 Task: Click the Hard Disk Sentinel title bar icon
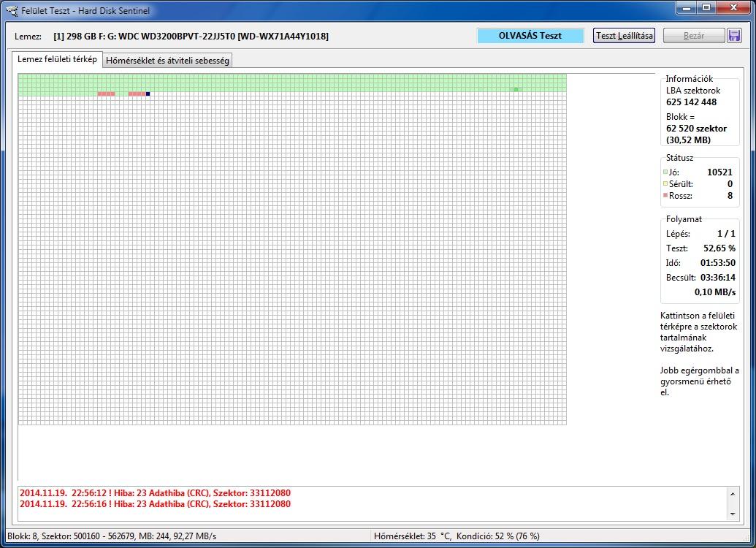[12, 10]
